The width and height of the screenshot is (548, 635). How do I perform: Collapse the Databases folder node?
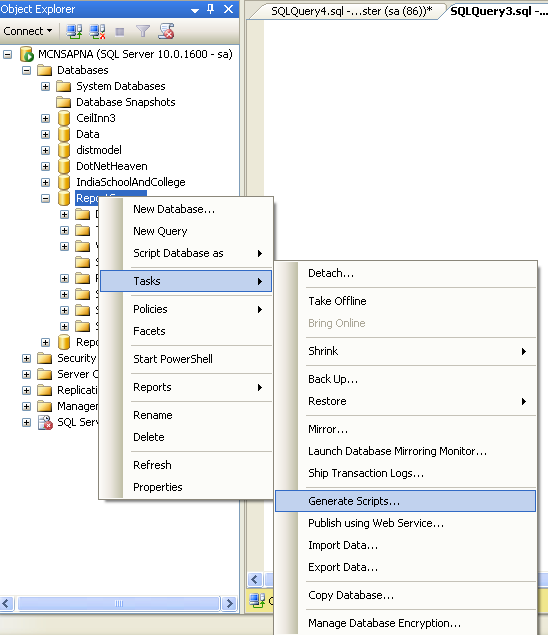point(26,70)
